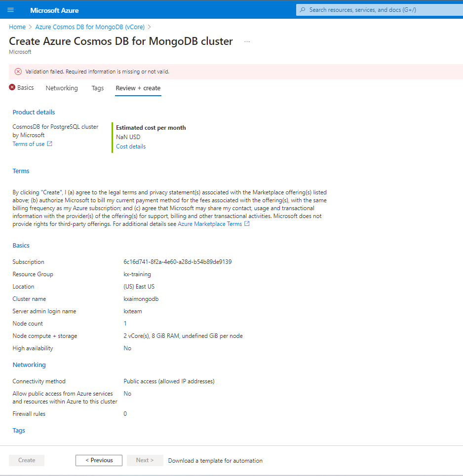
Task: Click the CosmosDB for PostgreSQL cluster text
Action: pyautogui.click(x=55, y=127)
